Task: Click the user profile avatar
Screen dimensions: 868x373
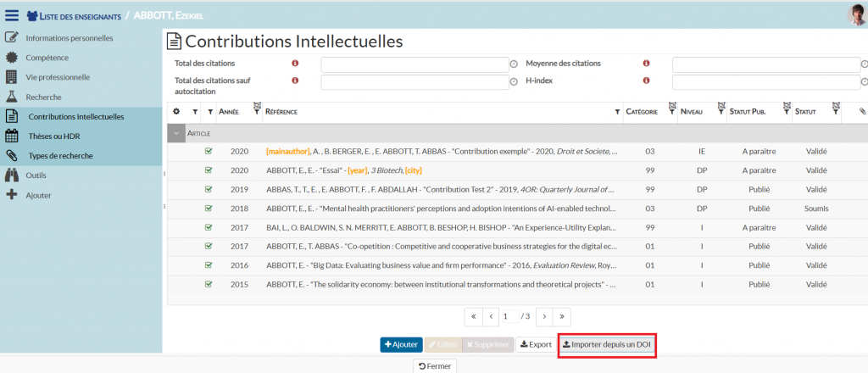Action: 856,14
